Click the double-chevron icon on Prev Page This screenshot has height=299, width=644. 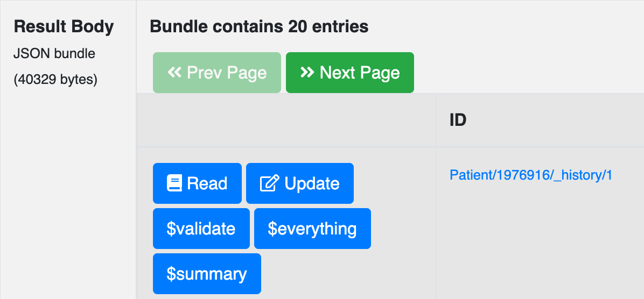pos(174,72)
